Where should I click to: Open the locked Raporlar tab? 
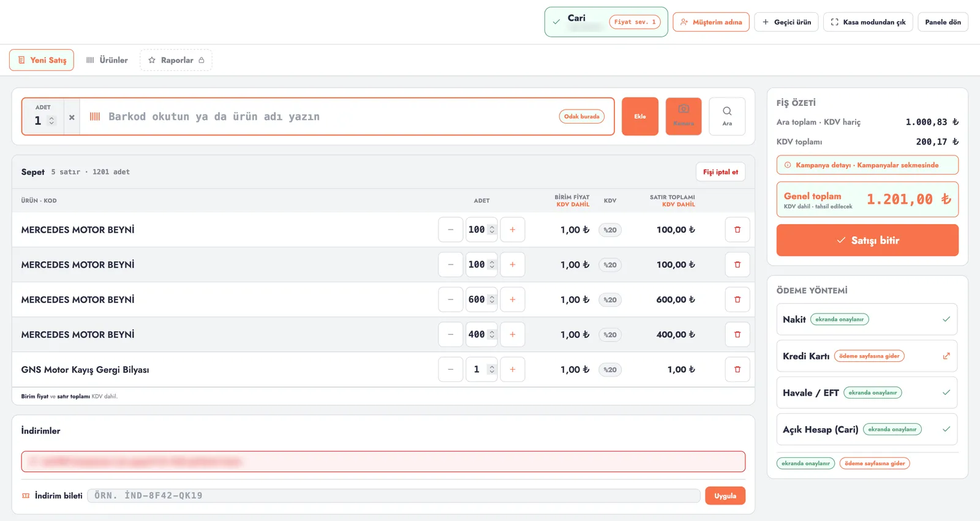pos(176,60)
